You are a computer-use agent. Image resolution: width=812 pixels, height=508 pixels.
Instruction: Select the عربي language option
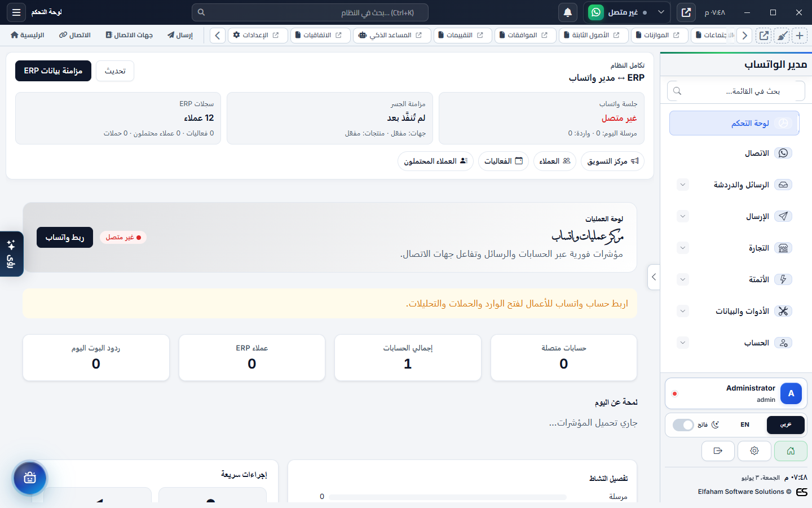[785, 424]
